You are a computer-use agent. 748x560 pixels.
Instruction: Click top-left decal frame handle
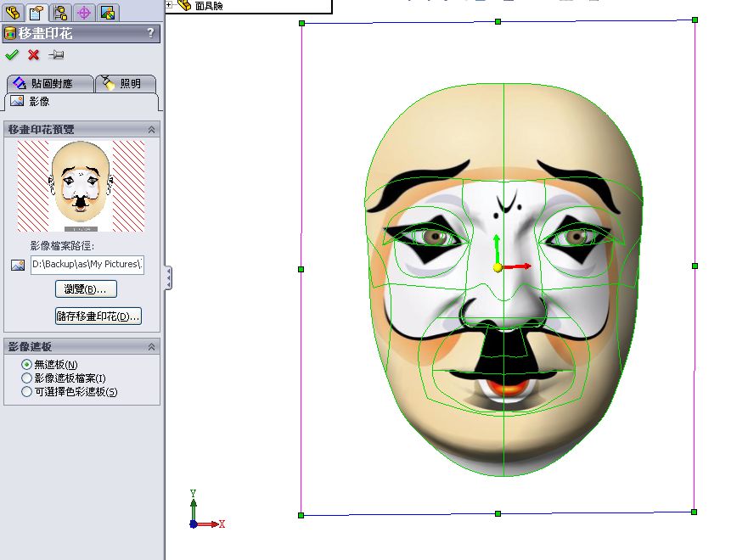(301, 24)
